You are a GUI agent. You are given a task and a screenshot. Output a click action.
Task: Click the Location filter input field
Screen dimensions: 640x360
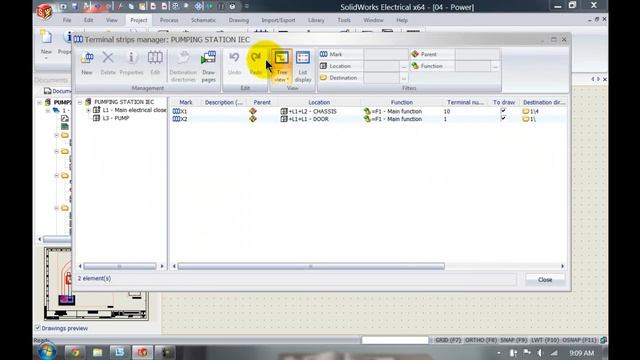[381, 66]
